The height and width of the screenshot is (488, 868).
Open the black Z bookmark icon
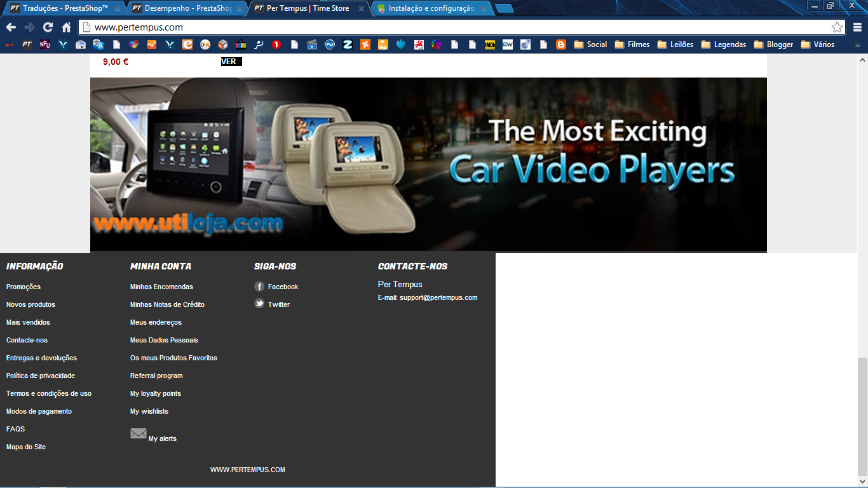(347, 44)
